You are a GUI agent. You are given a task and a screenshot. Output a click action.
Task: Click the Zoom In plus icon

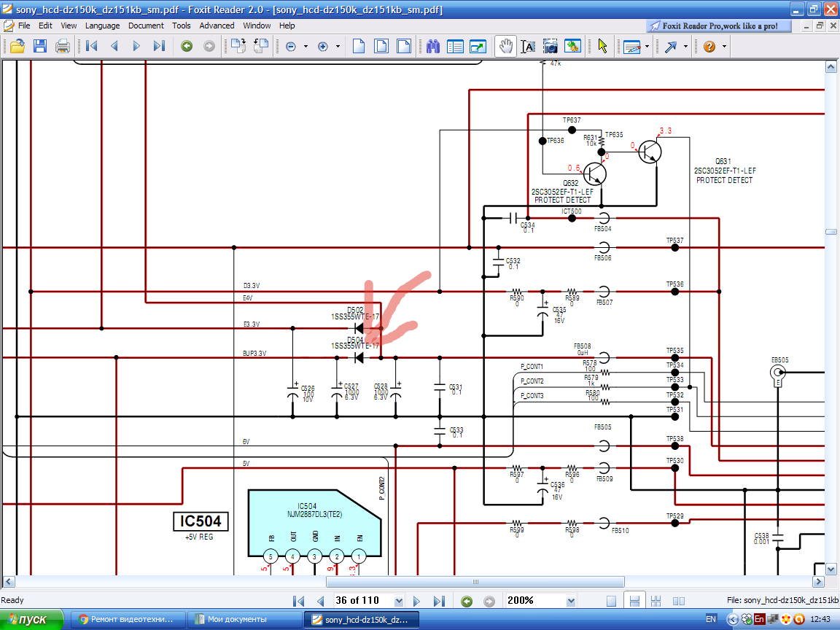click(322, 46)
